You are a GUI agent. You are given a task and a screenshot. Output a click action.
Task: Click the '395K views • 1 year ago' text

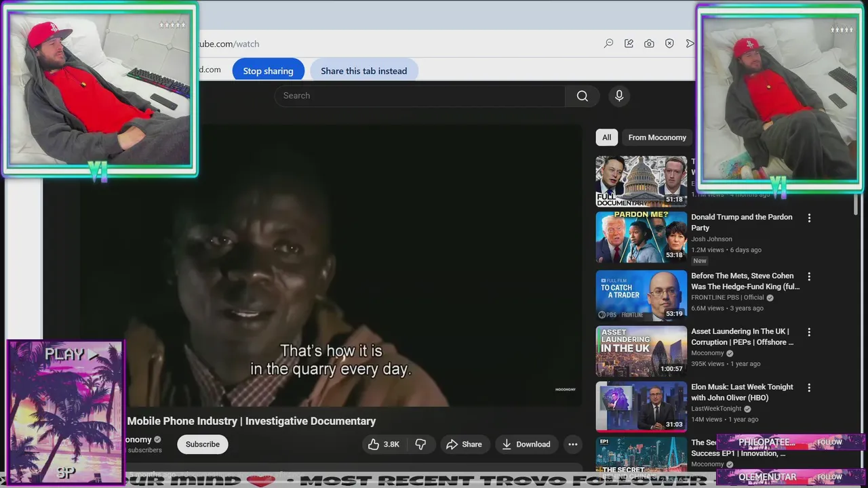(726, 363)
